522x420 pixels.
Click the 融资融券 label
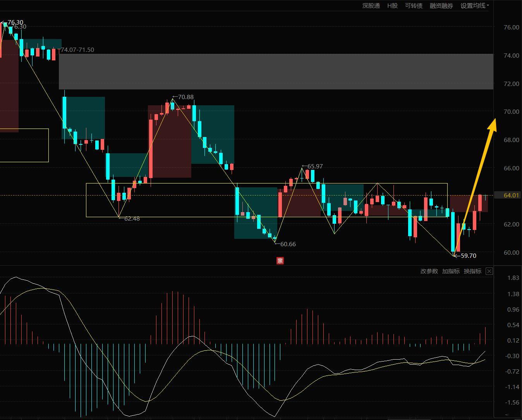[441, 6]
